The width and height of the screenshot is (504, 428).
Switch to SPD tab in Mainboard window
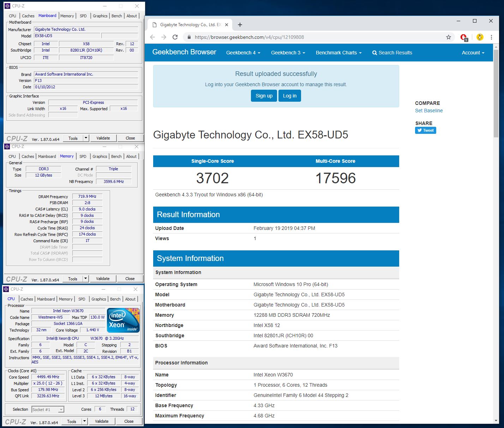click(83, 16)
